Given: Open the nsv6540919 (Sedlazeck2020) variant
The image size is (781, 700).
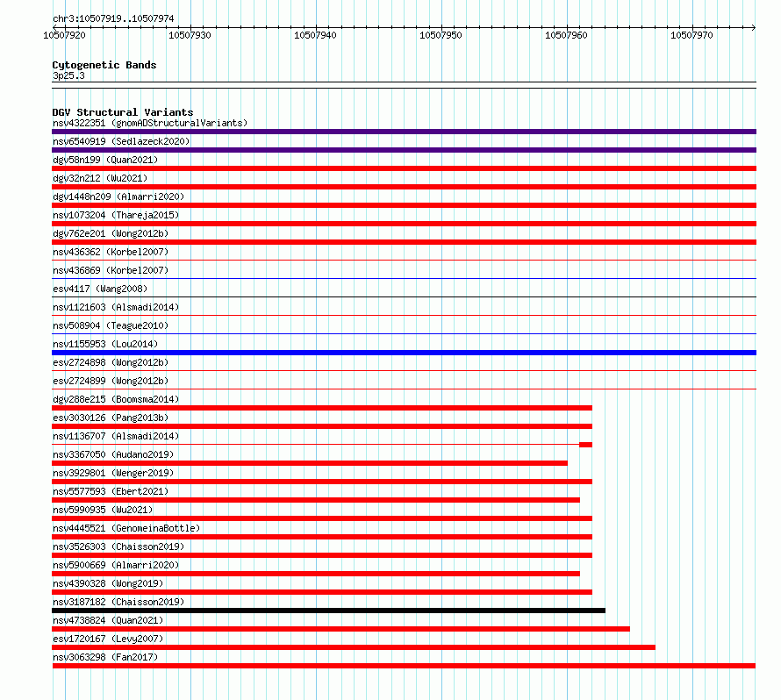Looking at the screenshot, I should tap(121, 141).
